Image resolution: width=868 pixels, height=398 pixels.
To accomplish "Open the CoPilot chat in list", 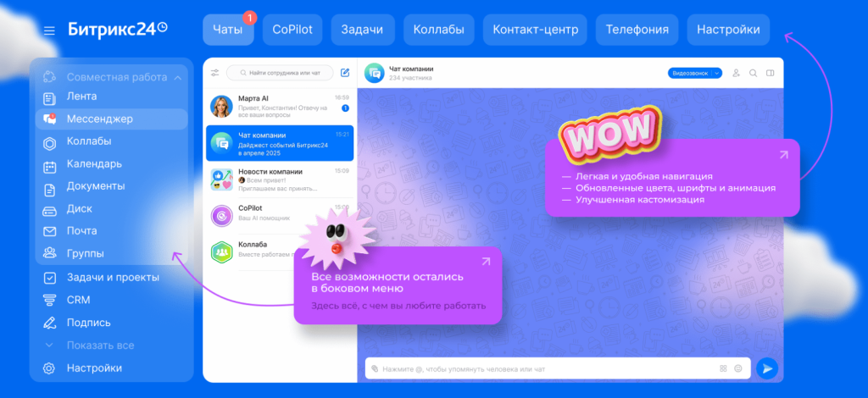I will (x=280, y=216).
